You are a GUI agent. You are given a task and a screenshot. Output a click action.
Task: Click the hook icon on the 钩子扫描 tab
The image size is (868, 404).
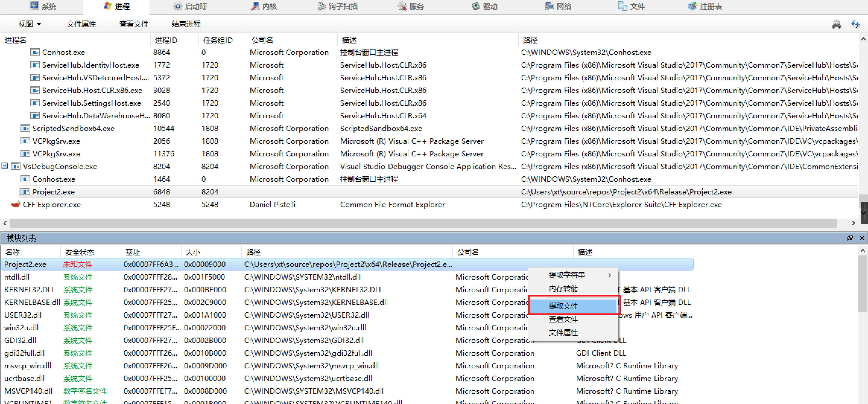click(x=322, y=6)
